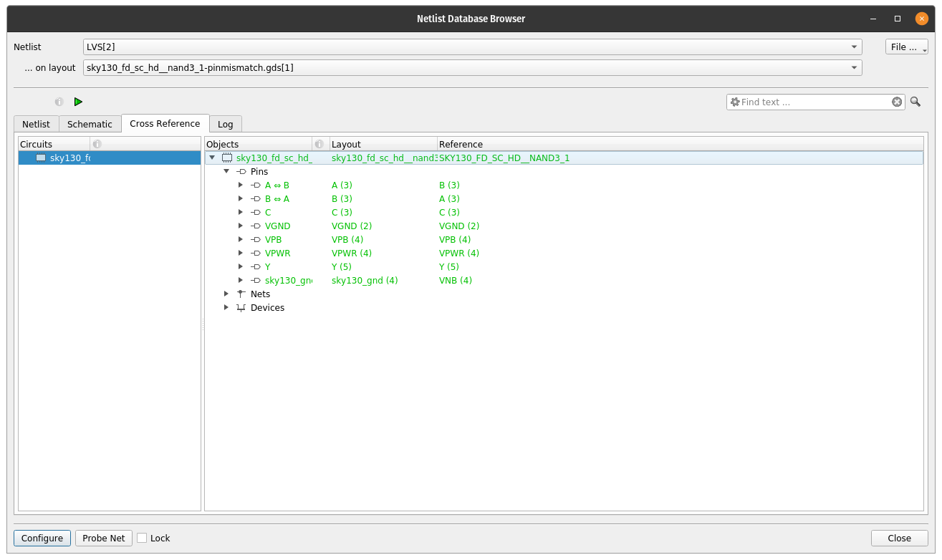Minimize the Netlist Database Browser window
The width and height of the screenshot is (942, 560).
tap(873, 19)
